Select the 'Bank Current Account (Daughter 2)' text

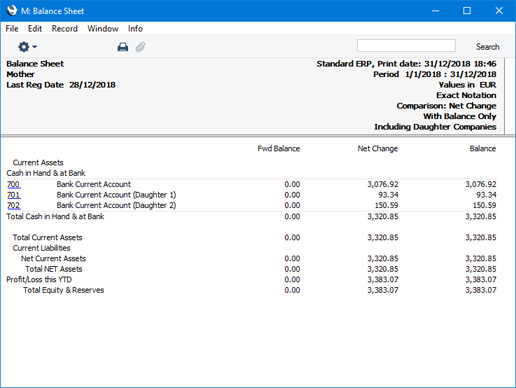point(116,205)
